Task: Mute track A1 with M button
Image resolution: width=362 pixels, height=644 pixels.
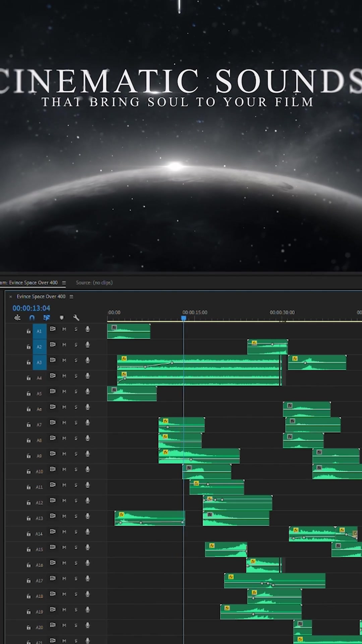Action: (x=64, y=329)
